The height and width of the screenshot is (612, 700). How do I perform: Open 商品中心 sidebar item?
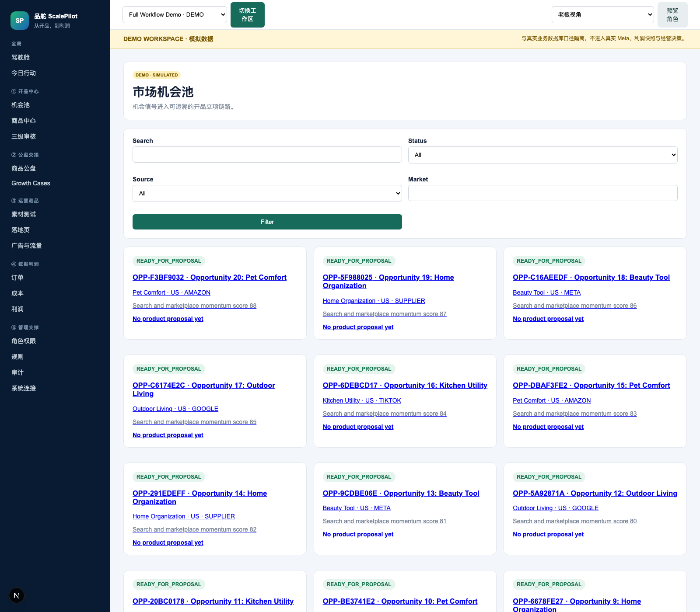[24, 121]
